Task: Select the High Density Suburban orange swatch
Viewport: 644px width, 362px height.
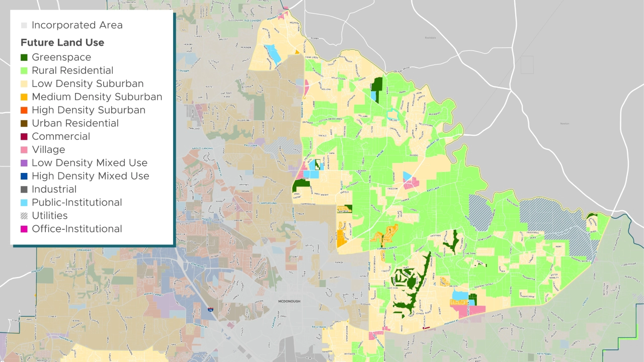Action: click(x=24, y=110)
